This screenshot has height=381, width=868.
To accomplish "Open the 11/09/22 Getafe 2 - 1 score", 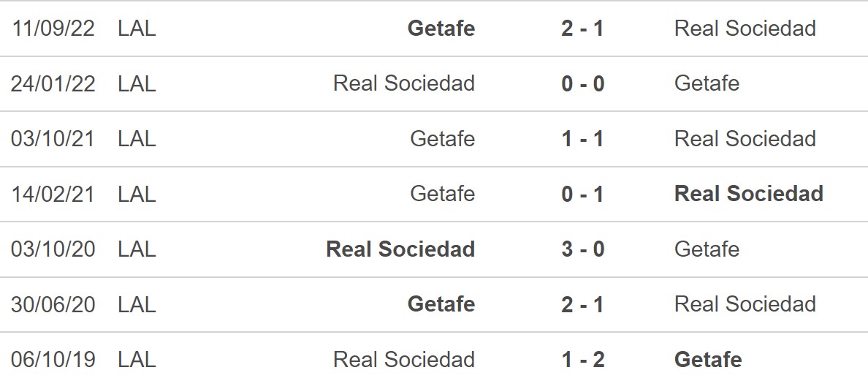I will click(x=582, y=29).
